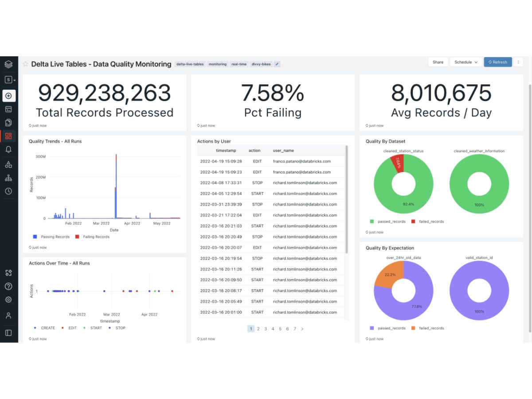Go to page 6 of Actions table
532x399 pixels.
[x=287, y=329]
